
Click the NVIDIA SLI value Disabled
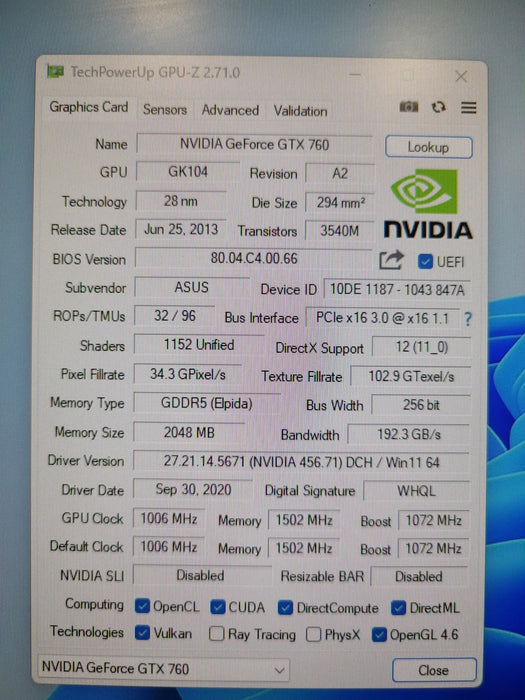(x=200, y=575)
